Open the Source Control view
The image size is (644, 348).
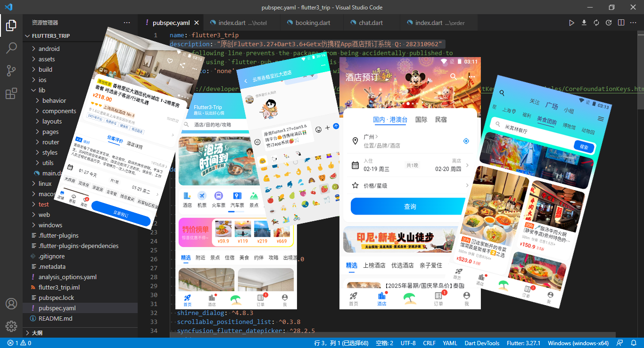click(x=11, y=69)
